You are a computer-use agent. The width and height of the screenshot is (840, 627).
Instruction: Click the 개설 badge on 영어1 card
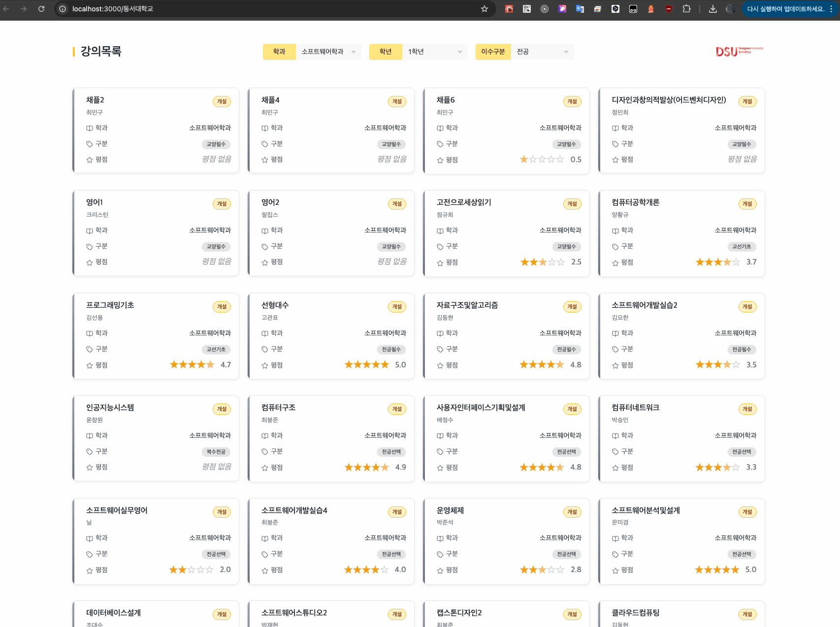point(222,204)
